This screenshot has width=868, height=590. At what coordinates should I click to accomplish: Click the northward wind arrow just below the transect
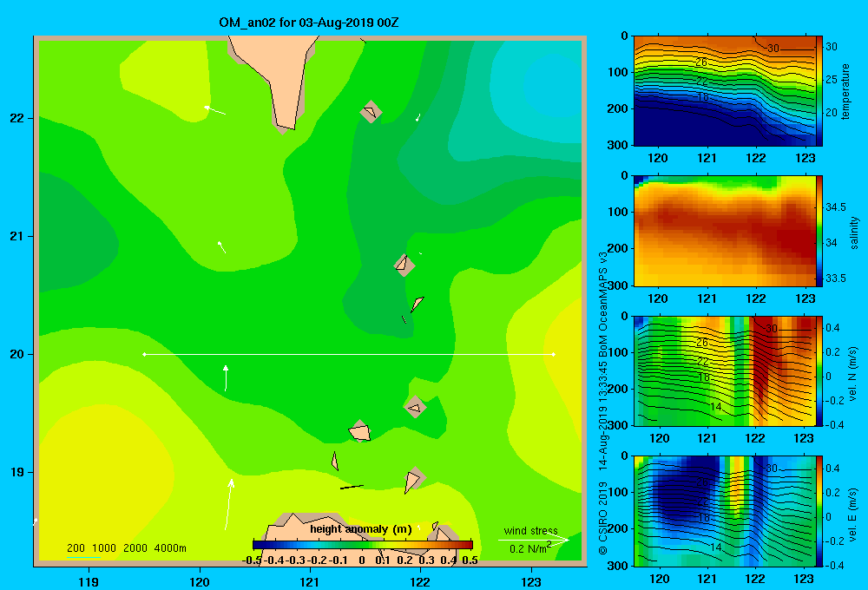point(226,378)
